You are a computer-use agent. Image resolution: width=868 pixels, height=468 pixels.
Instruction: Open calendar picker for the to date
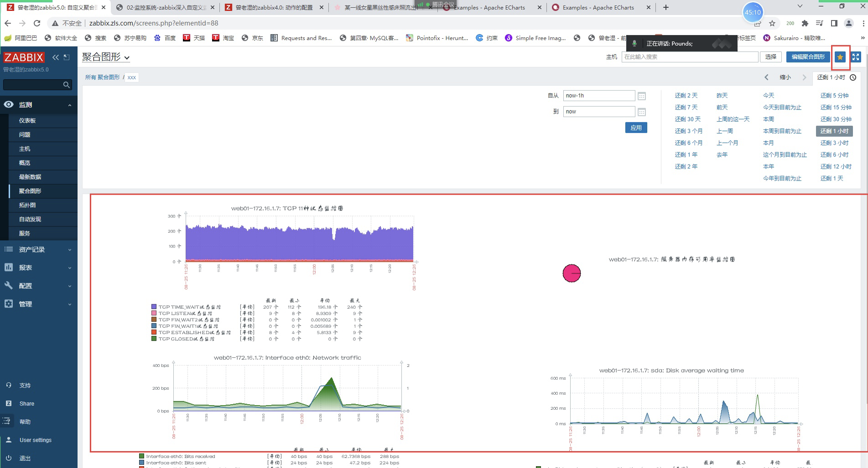642,112
